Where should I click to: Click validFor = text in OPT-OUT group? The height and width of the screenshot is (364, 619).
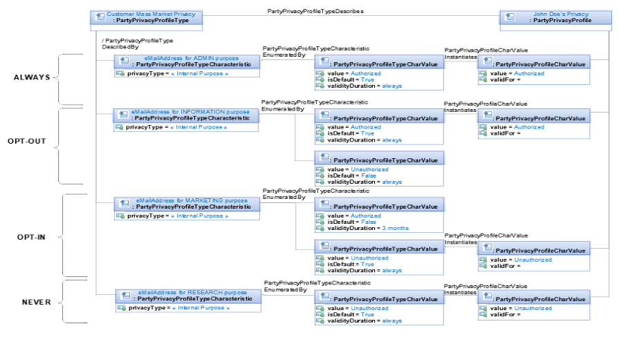point(506,133)
